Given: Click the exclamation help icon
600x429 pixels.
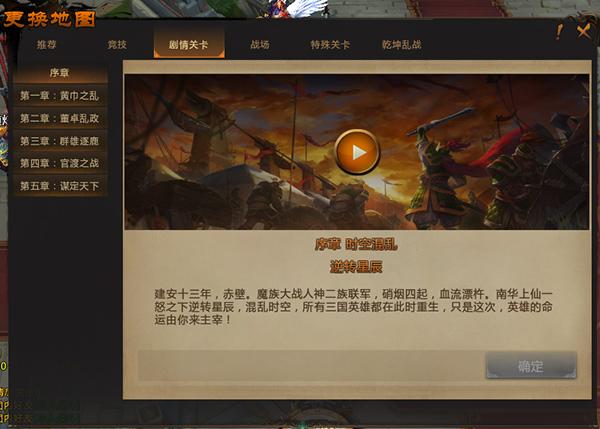Looking at the screenshot, I should click(x=559, y=32).
